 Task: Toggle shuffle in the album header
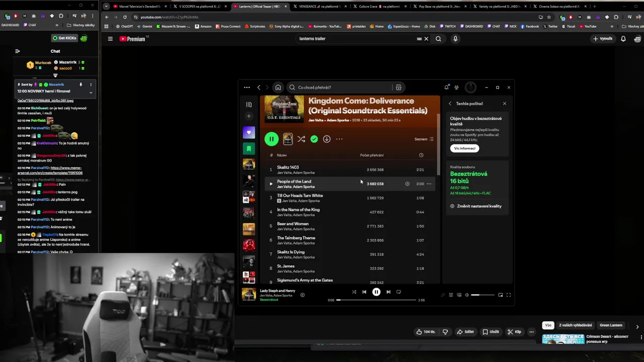click(301, 139)
